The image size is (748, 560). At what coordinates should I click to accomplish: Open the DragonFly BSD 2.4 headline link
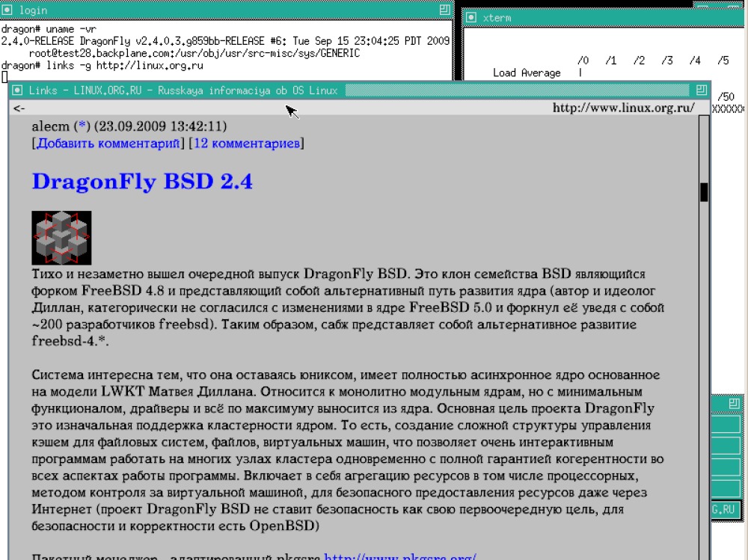coord(142,182)
